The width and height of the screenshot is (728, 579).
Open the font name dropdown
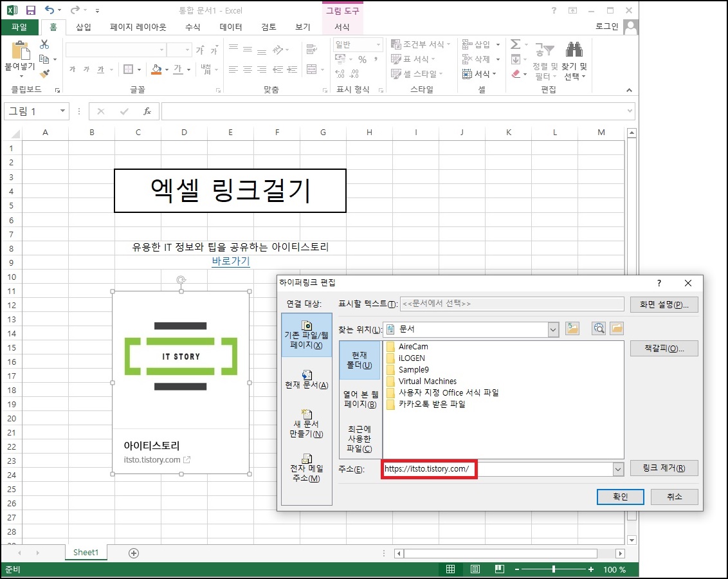coord(161,50)
